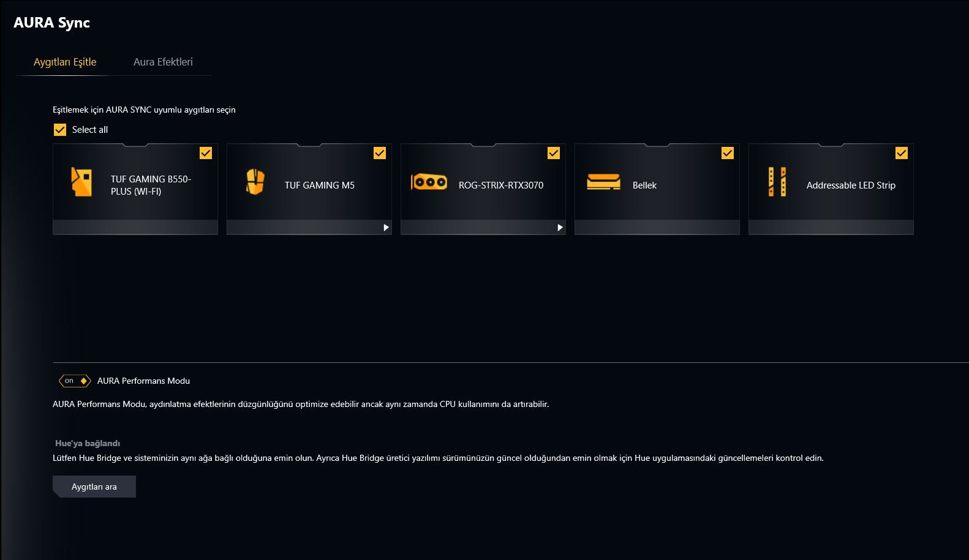Screen dimensions: 969x560
Task: Uncheck the Bellek device checkbox
Action: (x=728, y=153)
